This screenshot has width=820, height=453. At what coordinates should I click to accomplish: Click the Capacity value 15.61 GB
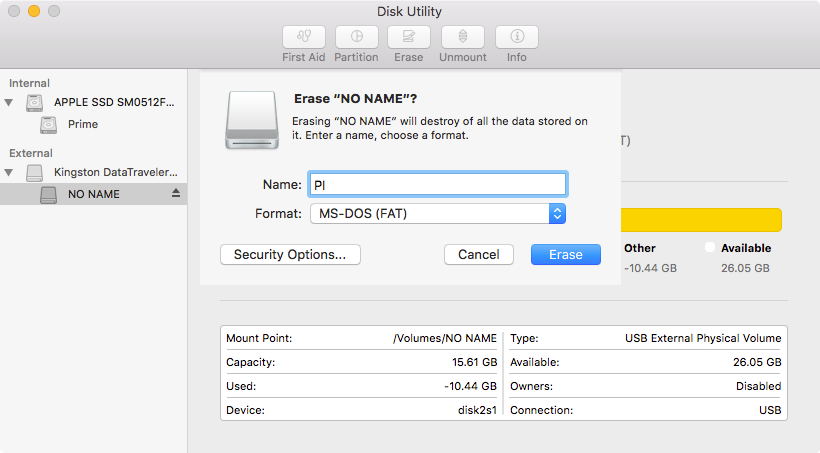(x=474, y=363)
